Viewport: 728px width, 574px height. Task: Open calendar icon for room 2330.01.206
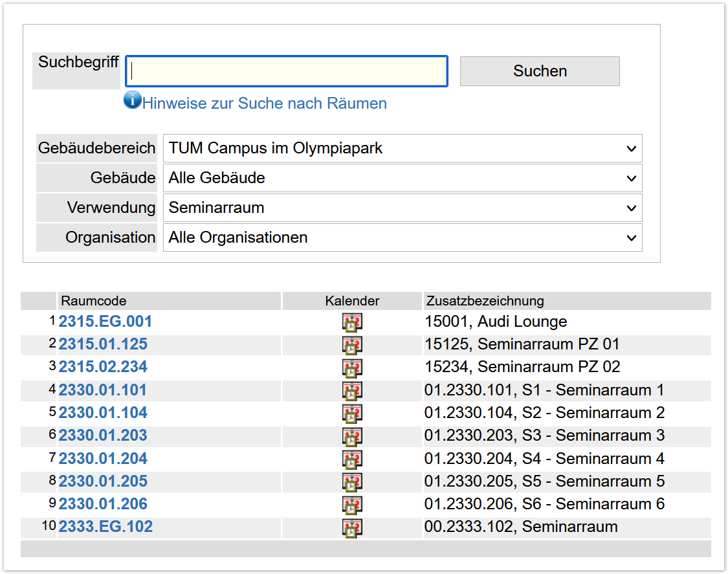pos(352,505)
